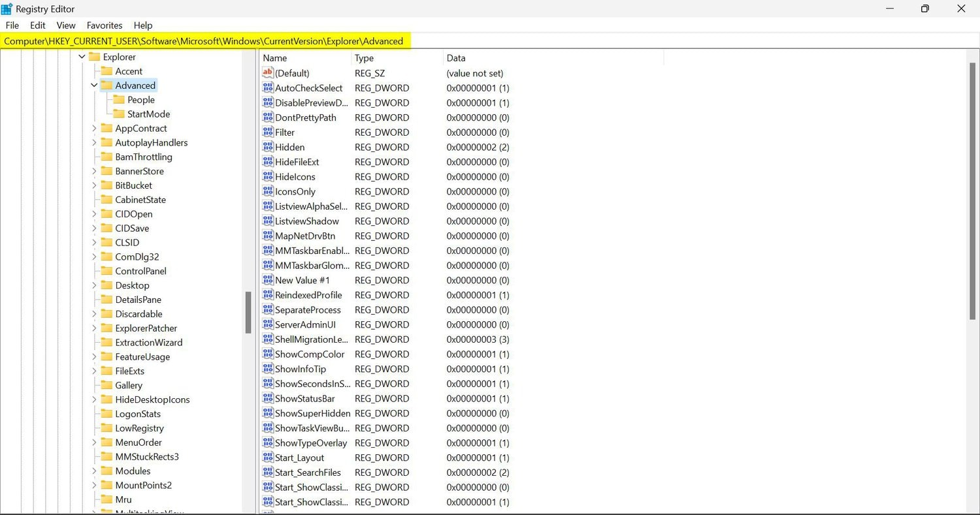Click the folder icon of the LogonStats key
Screen dimensions: 980x515
(106, 414)
